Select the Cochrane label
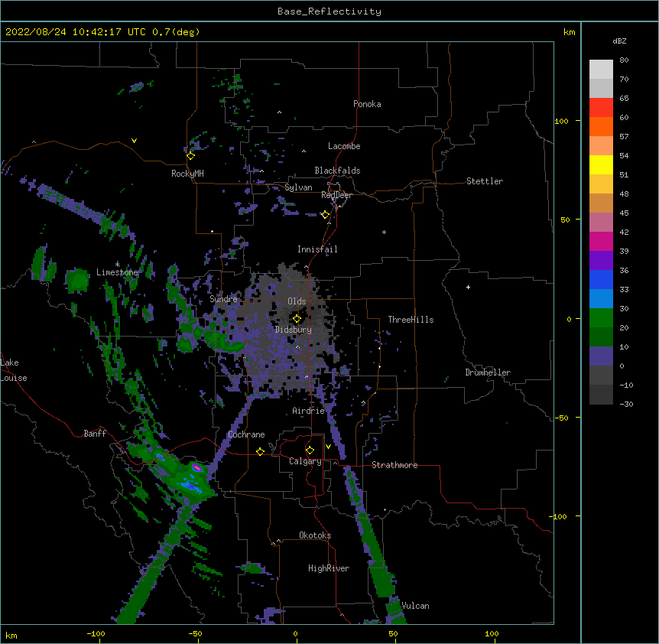 (246, 434)
